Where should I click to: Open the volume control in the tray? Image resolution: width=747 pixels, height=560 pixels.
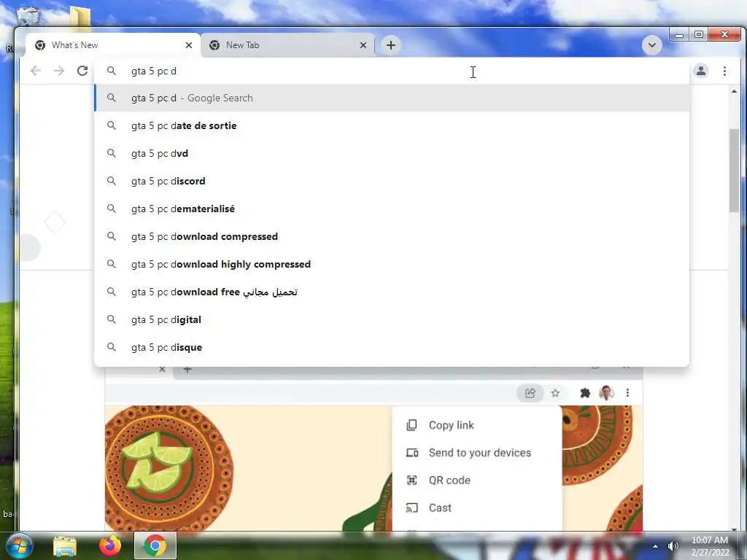[673, 546]
